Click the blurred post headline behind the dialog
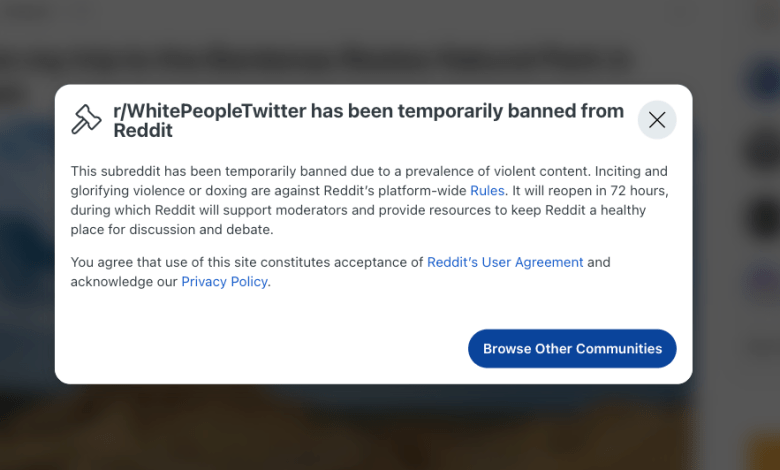 [x=320, y=62]
